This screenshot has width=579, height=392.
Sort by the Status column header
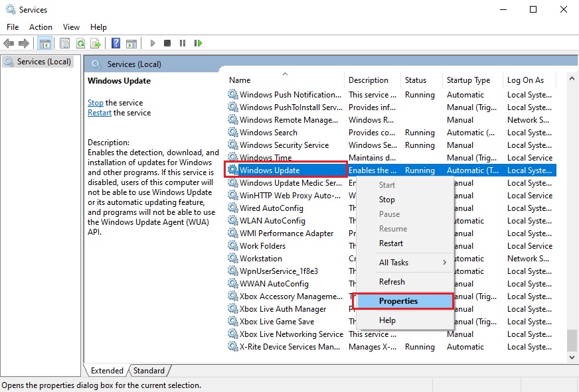(x=422, y=80)
